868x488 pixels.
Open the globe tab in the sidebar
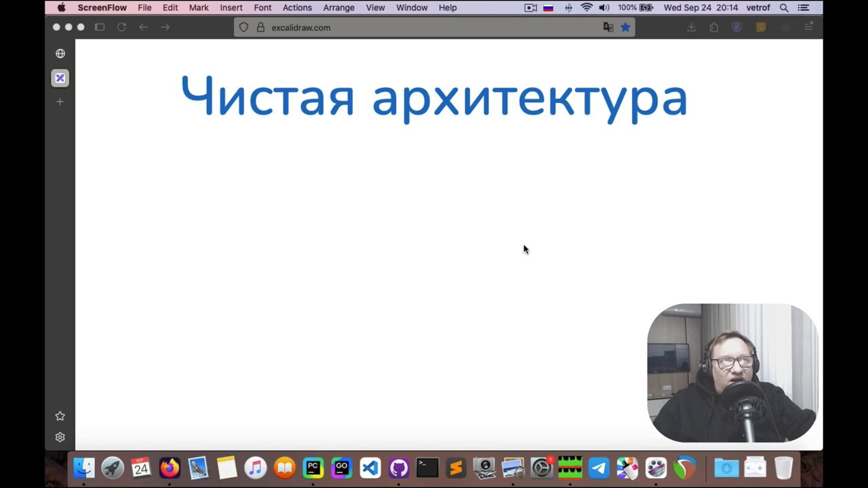click(60, 54)
